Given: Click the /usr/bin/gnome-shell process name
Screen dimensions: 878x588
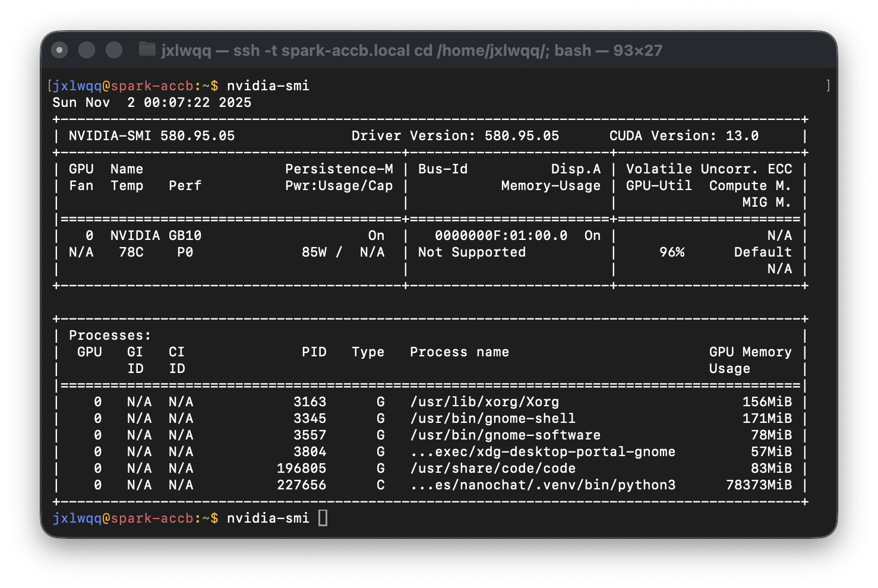Looking at the screenshot, I should [492, 418].
